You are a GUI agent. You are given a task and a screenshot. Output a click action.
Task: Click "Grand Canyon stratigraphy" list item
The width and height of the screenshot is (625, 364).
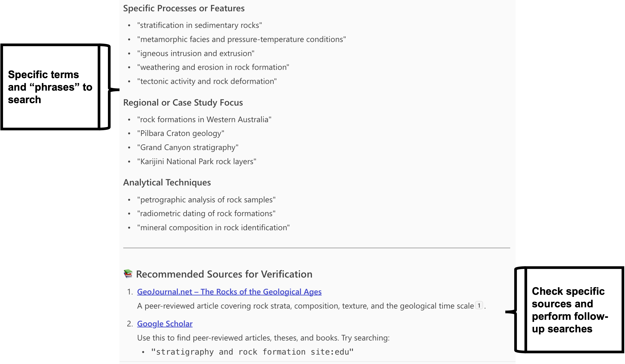[x=188, y=147]
